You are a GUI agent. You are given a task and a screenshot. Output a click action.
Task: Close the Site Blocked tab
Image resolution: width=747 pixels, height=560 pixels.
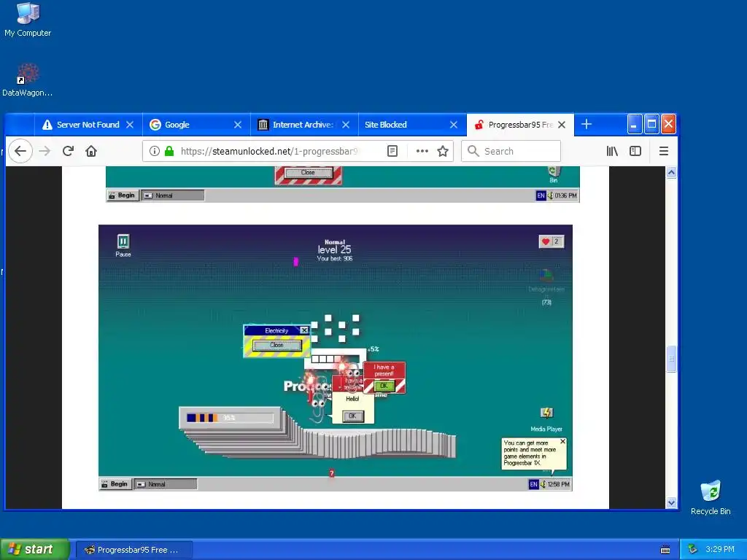click(454, 125)
